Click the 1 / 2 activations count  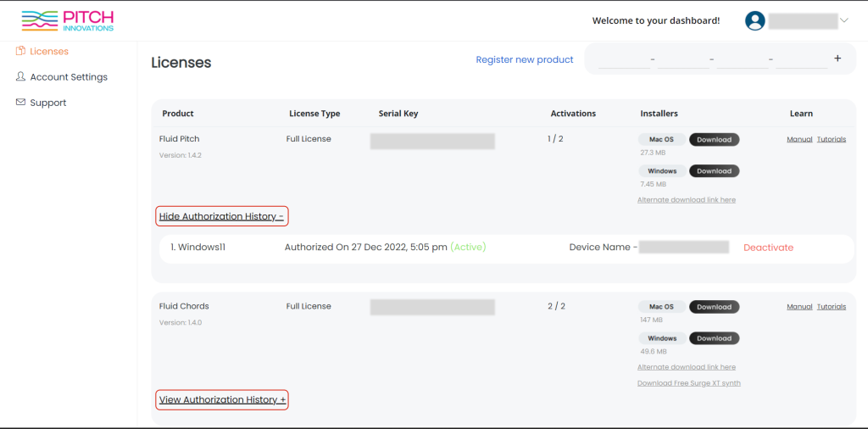[555, 138]
